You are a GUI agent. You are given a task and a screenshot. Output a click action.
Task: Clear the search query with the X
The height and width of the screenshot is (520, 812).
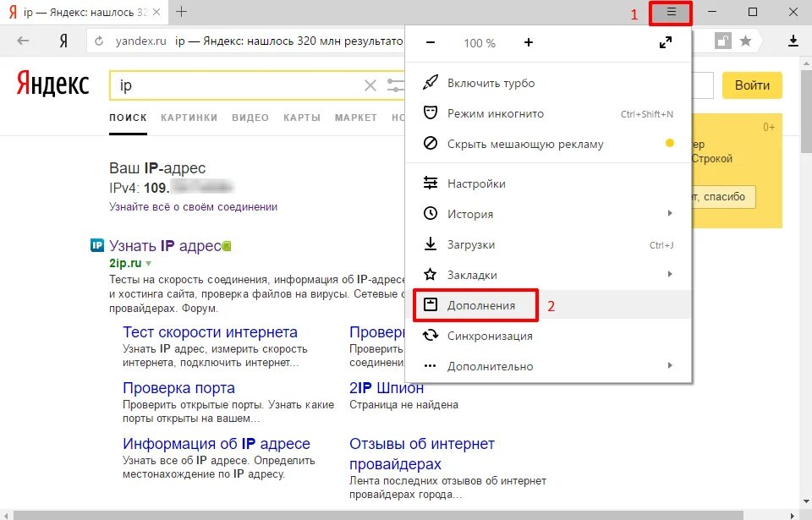[370, 85]
